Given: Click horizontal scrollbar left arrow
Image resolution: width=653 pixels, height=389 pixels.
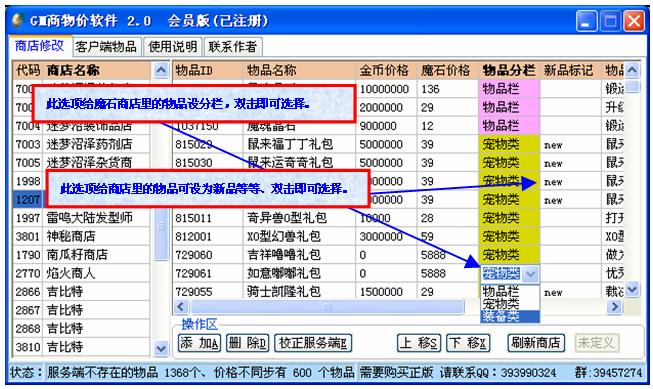Looking at the screenshot, I should (180, 307).
